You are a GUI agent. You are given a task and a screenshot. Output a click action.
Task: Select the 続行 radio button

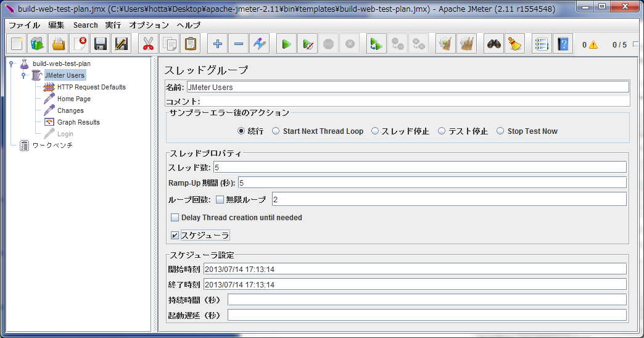pos(241,131)
